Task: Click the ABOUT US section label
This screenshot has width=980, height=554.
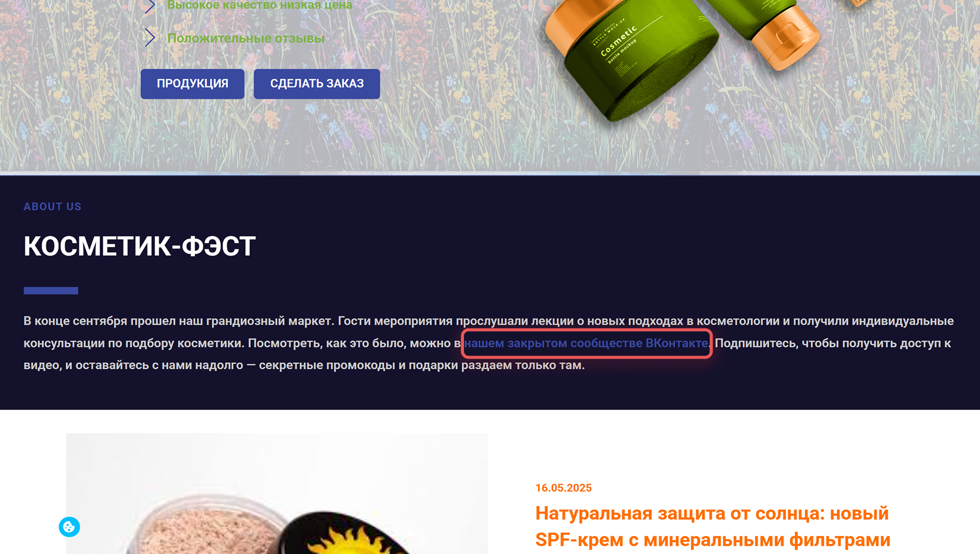Action: pos(53,207)
